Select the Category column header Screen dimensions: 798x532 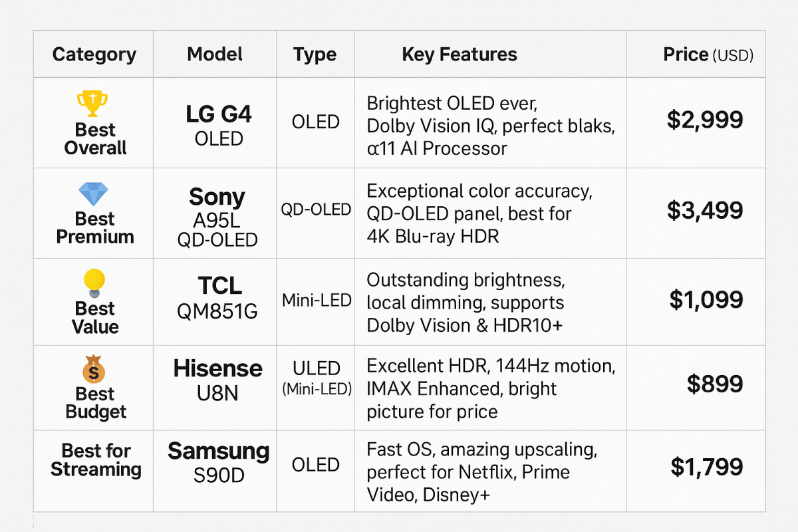coord(94,55)
